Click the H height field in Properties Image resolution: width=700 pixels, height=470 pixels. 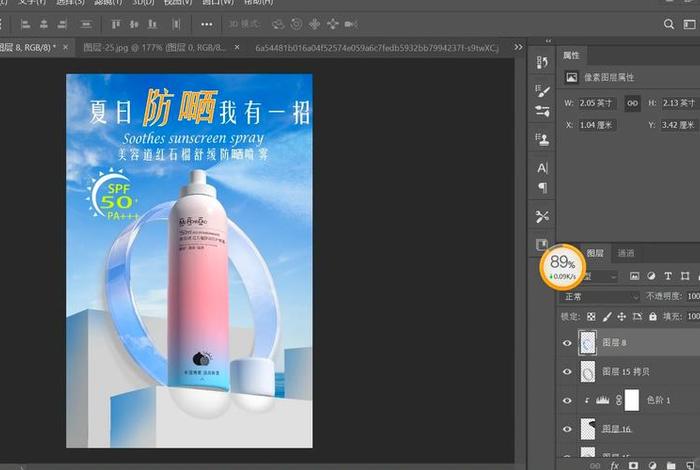(x=679, y=103)
